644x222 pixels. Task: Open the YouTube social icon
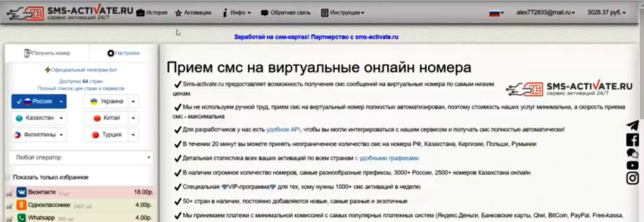click(x=632, y=165)
